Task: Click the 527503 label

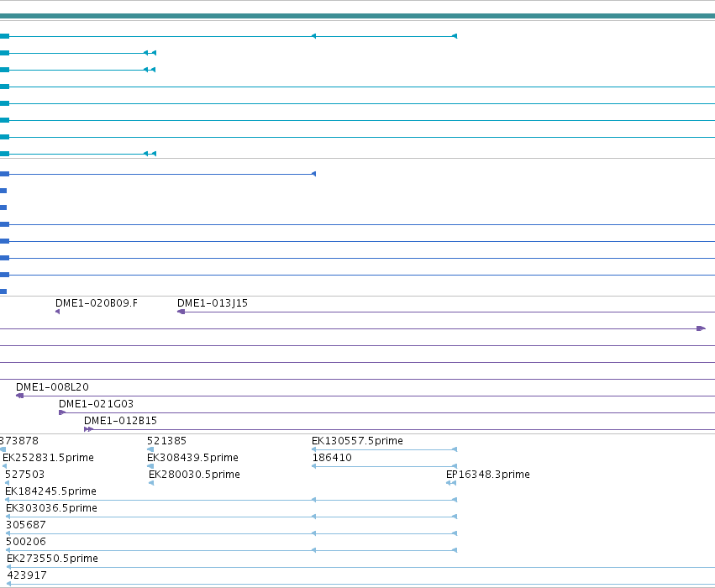Action: 24,475
